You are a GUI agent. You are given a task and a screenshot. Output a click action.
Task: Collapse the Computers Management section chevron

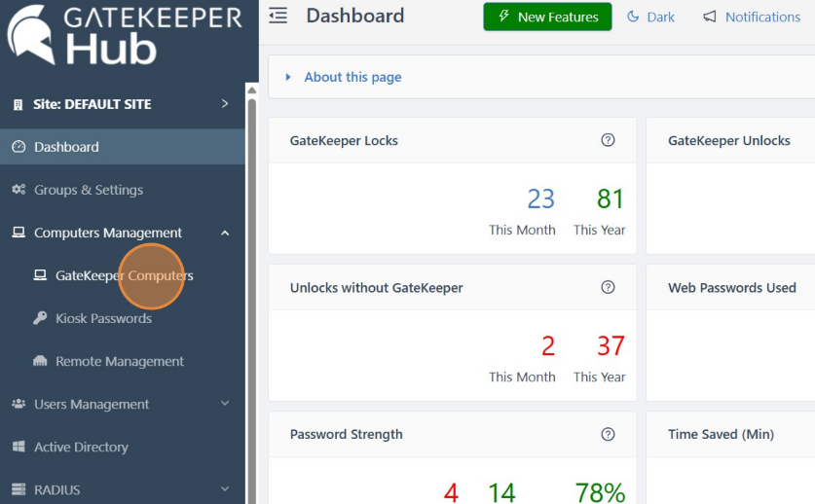tap(225, 233)
